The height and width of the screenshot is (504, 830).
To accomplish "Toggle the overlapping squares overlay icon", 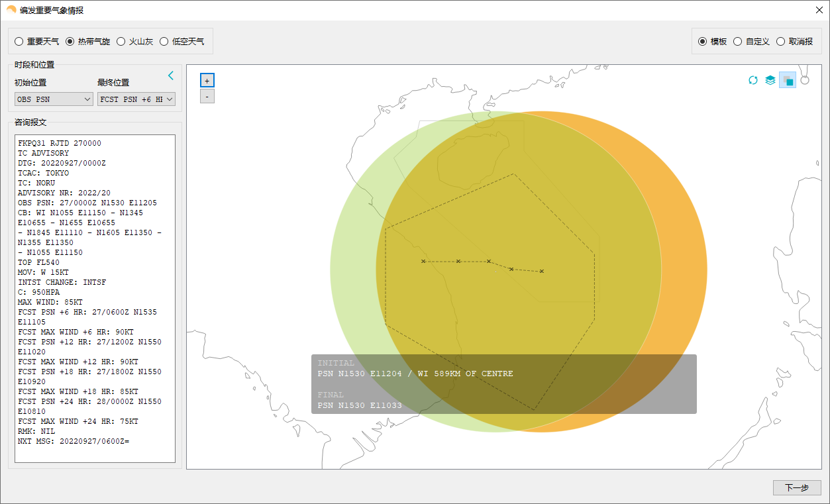I will 788,80.
